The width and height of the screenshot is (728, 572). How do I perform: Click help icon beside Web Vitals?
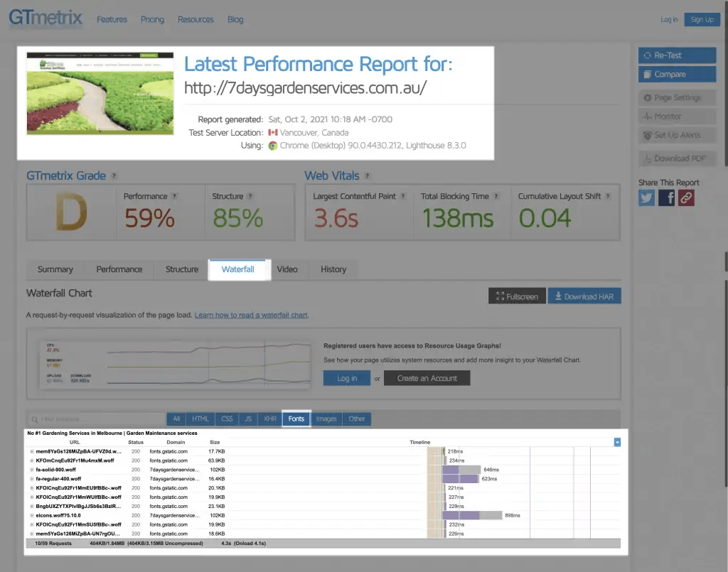[x=368, y=176]
